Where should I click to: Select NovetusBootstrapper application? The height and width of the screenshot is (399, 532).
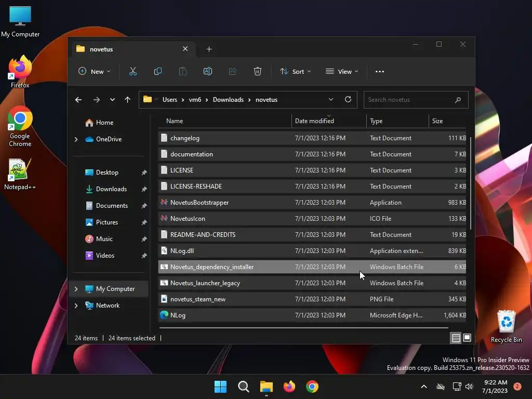coord(312,203)
